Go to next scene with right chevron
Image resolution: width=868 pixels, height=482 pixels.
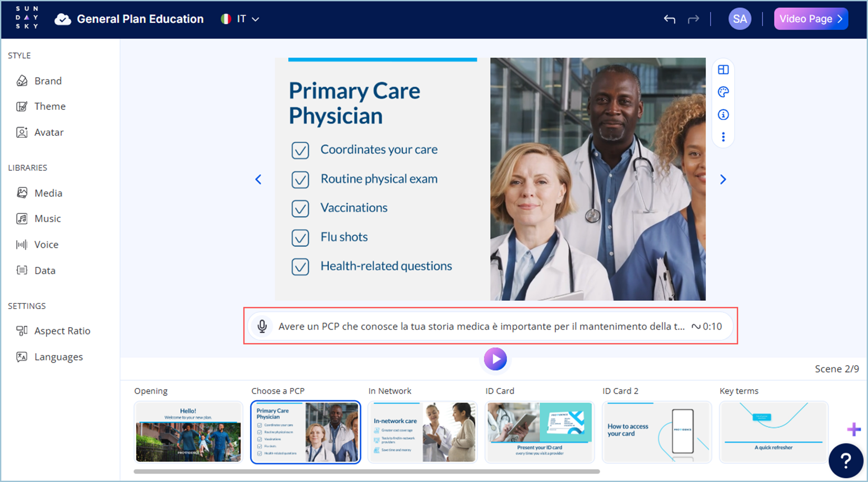[x=723, y=180]
